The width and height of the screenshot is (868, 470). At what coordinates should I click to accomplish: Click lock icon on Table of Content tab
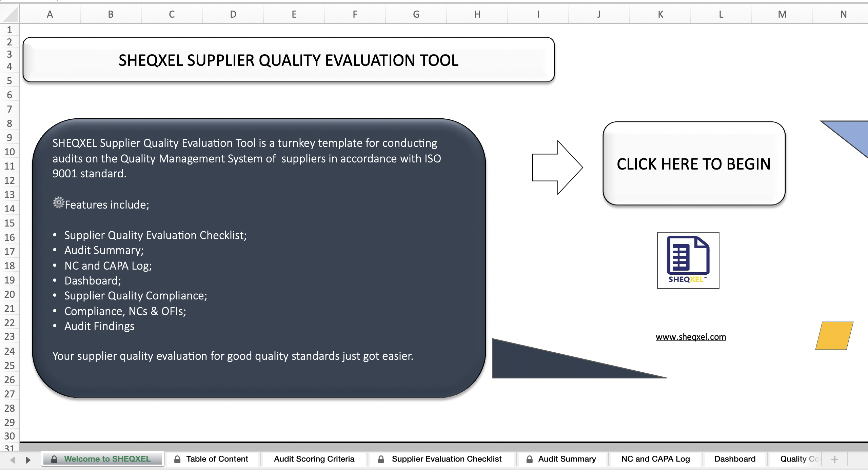tap(177, 459)
